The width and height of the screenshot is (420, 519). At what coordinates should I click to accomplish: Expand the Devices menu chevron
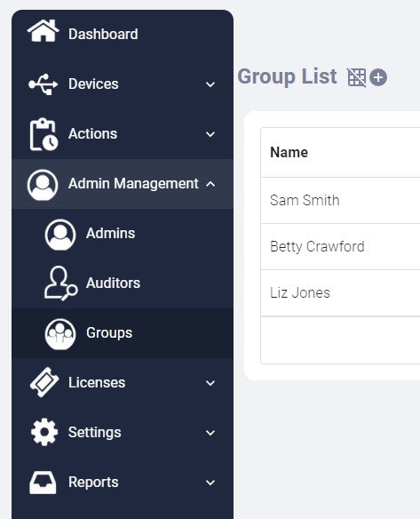210,84
